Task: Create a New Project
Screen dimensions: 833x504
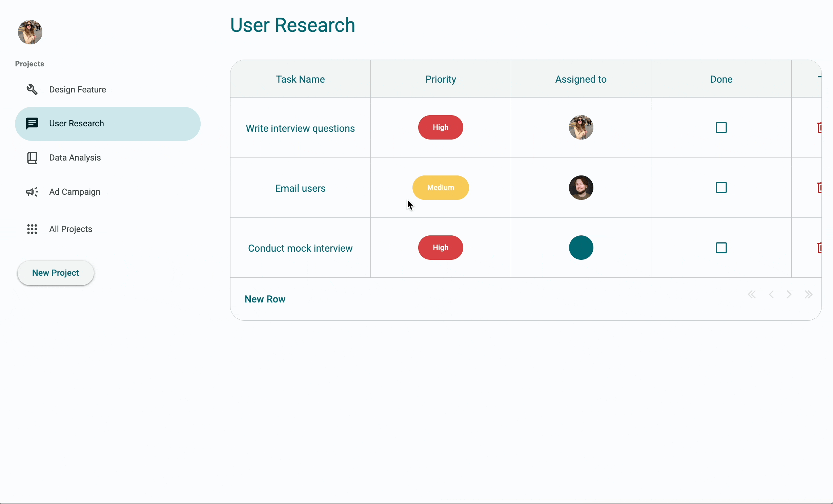Action: coord(56,273)
